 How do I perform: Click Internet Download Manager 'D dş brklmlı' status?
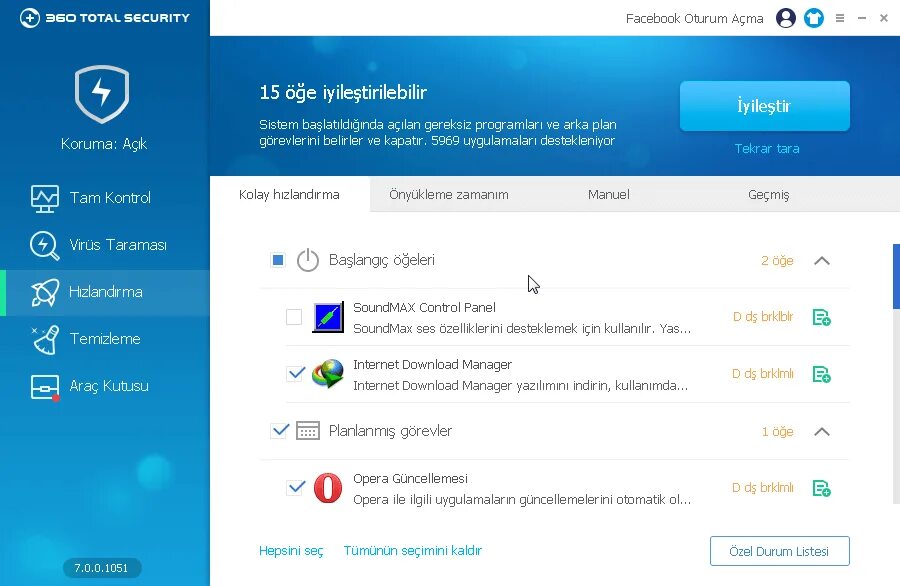click(x=763, y=374)
